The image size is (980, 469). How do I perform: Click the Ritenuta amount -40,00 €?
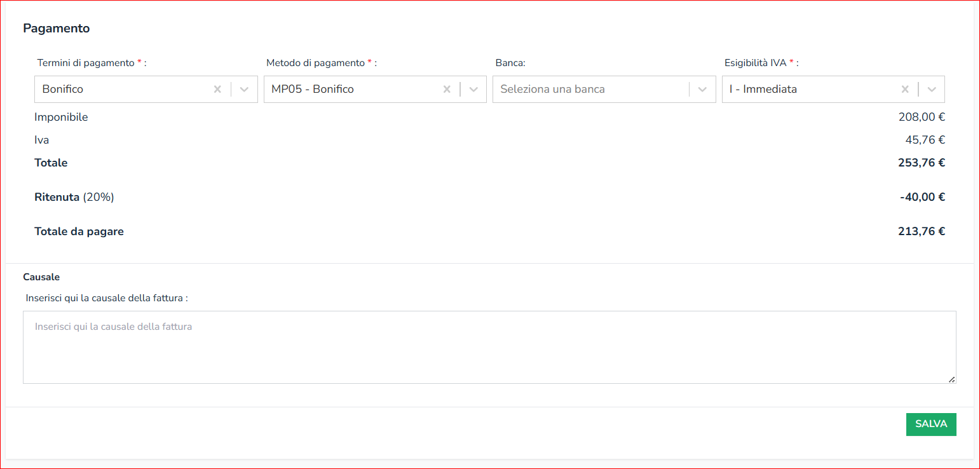922,197
